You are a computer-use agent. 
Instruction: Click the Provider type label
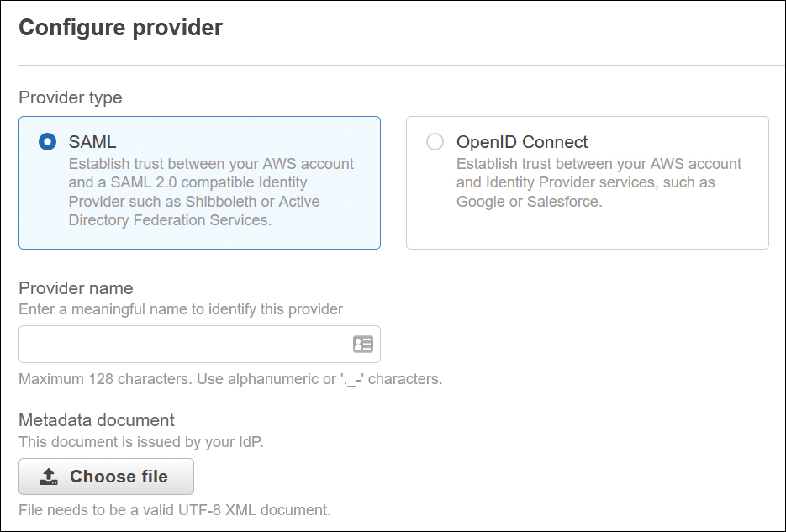click(x=71, y=97)
